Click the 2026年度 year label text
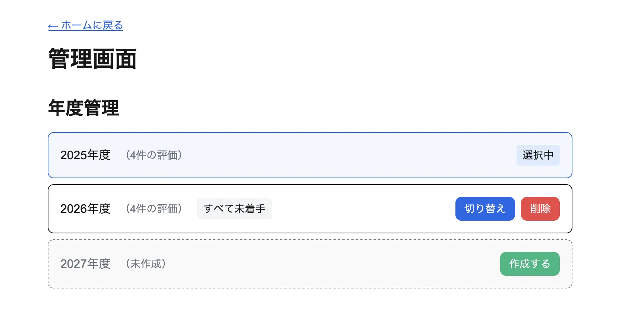The height and width of the screenshot is (329, 644). click(x=85, y=209)
